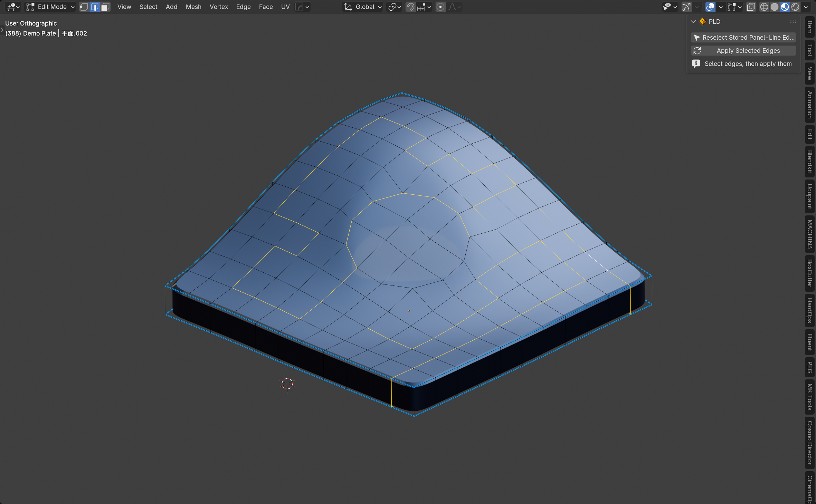Image resolution: width=816 pixels, height=504 pixels.
Task: Open the BoxCutter sidebar tab
Action: [x=809, y=273]
